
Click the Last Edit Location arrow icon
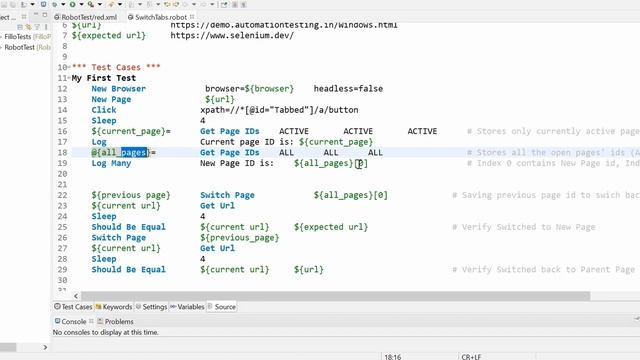[167, 4]
